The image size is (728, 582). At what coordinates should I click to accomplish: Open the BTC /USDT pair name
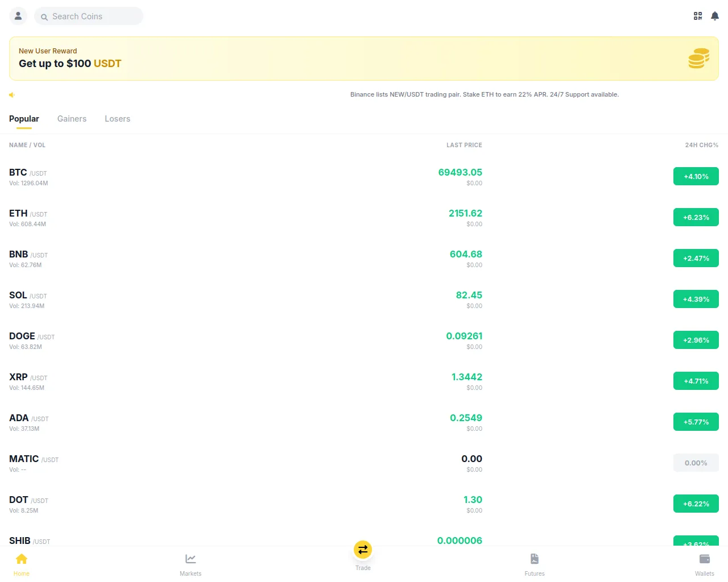(x=28, y=172)
